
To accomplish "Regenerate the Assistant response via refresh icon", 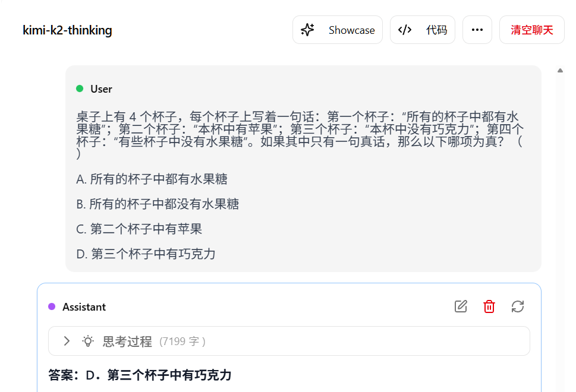I will coord(518,306).
